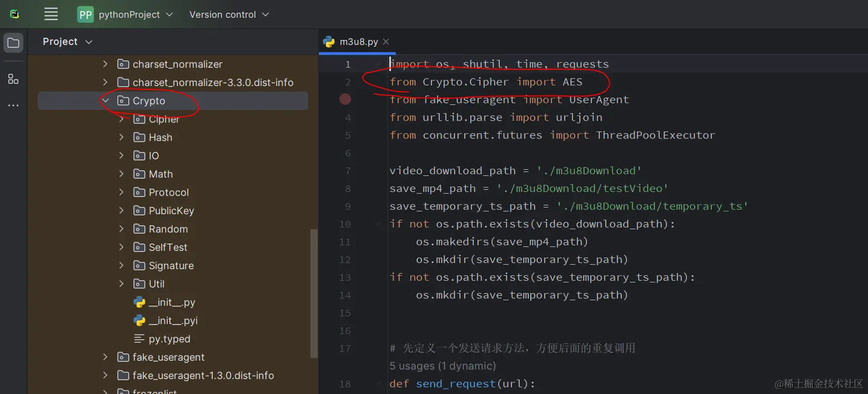Select the Math folder icon
Screen dimensions: 868x394
pyautogui.click(x=139, y=174)
